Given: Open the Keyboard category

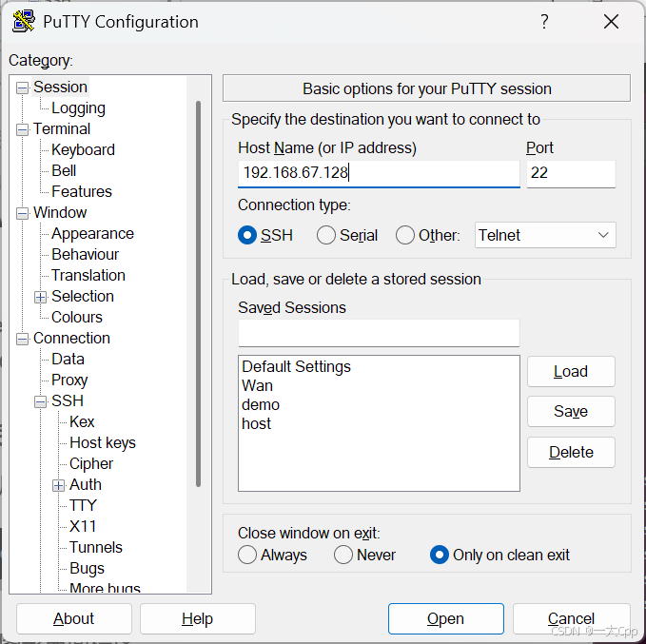Looking at the screenshot, I should point(83,150).
